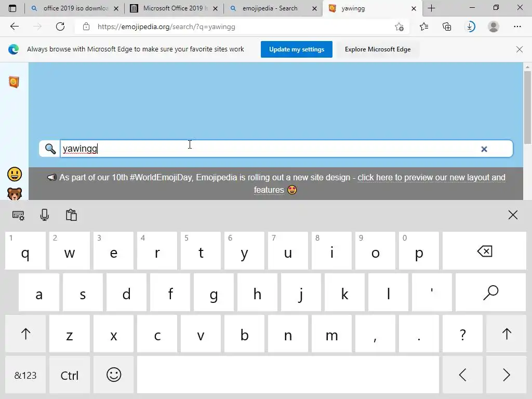532x399 pixels.
Task: Open clipboard icon on keyboard
Action: coord(71,215)
